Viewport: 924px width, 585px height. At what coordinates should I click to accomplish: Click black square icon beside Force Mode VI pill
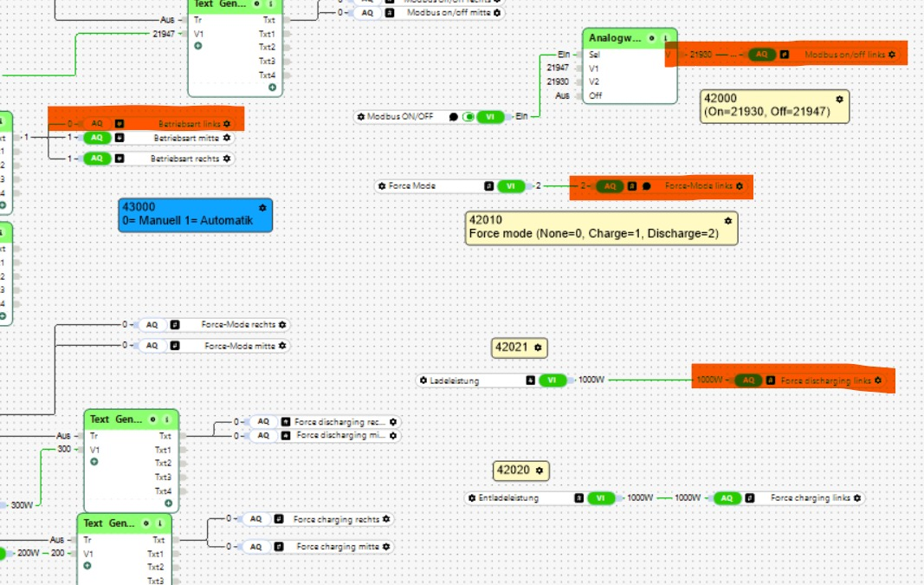point(488,185)
